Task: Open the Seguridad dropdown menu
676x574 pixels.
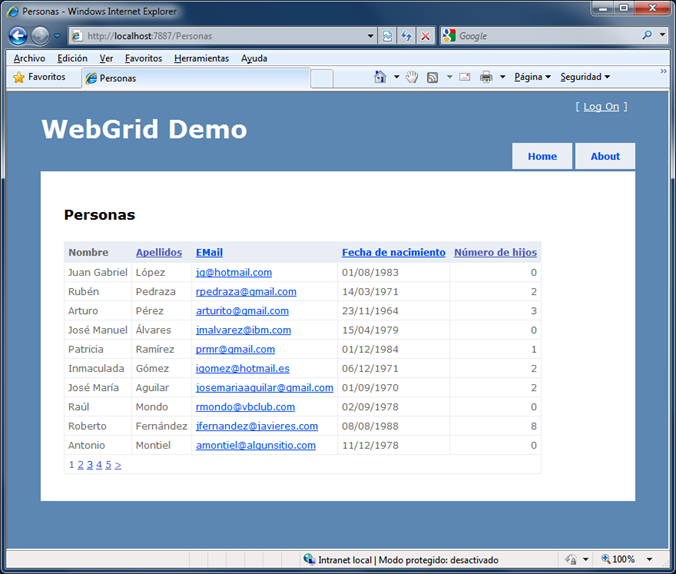Action: coord(585,77)
